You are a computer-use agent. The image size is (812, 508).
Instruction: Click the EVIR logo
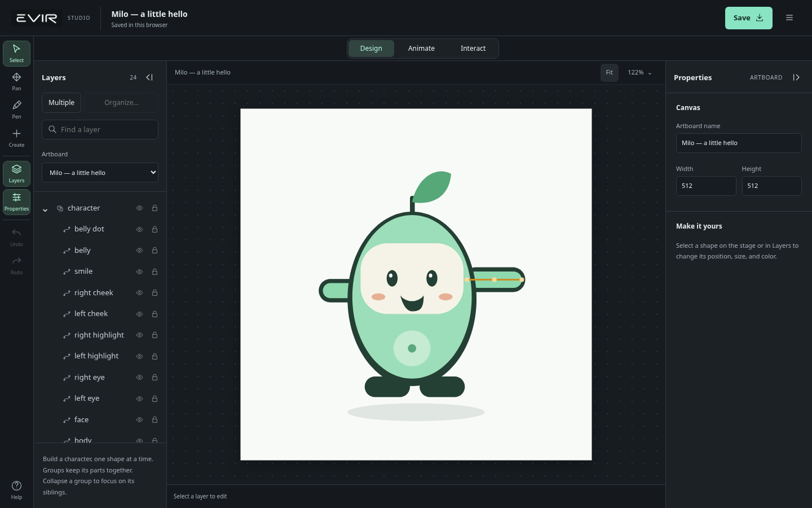click(37, 18)
